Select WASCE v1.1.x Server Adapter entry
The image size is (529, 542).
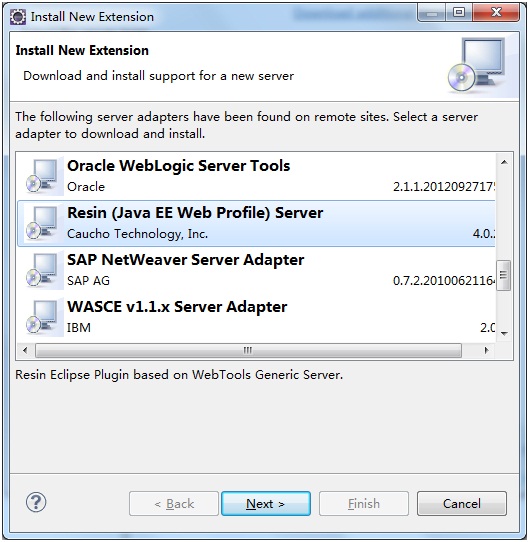coord(256,317)
